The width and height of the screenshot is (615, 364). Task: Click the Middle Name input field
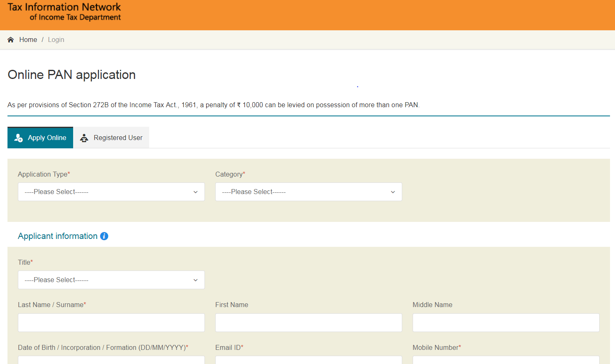click(x=506, y=322)
